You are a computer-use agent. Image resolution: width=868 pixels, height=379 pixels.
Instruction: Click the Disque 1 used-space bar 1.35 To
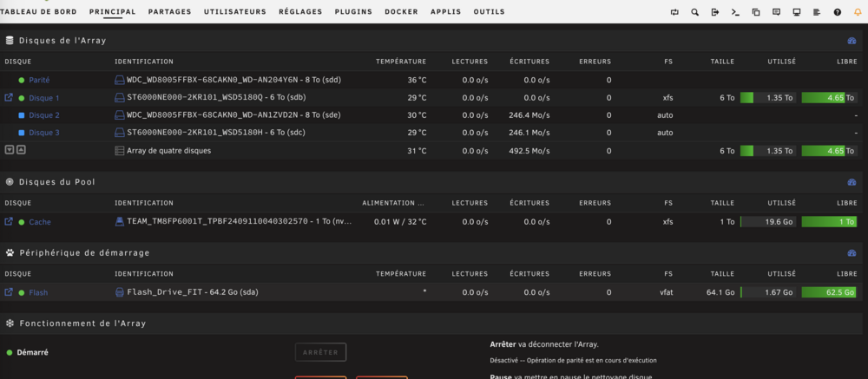[x=768, y=97]
